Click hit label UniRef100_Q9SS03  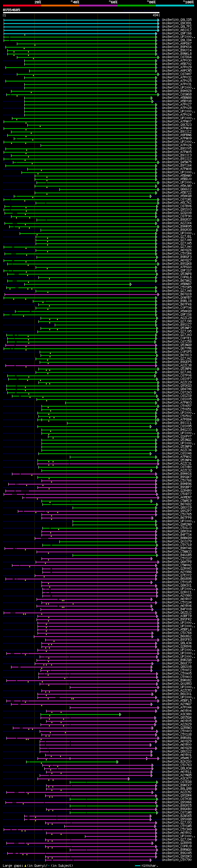pyautogui.click(x=177, y=210)
